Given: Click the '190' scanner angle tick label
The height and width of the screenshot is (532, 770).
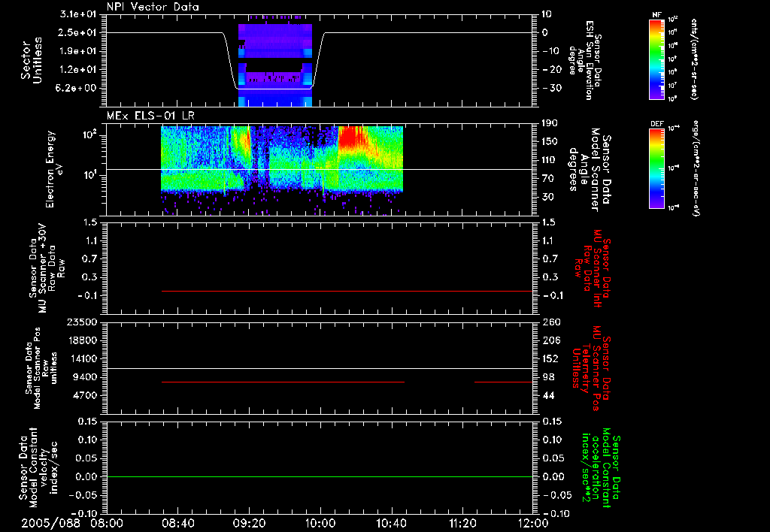Looking at the screenshot, I should (551, 123).
